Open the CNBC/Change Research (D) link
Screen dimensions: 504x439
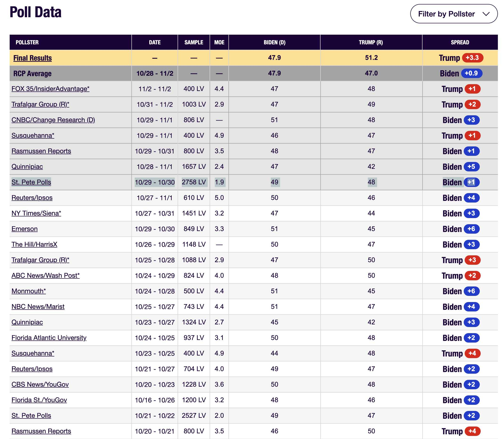[x=53, y=120]
